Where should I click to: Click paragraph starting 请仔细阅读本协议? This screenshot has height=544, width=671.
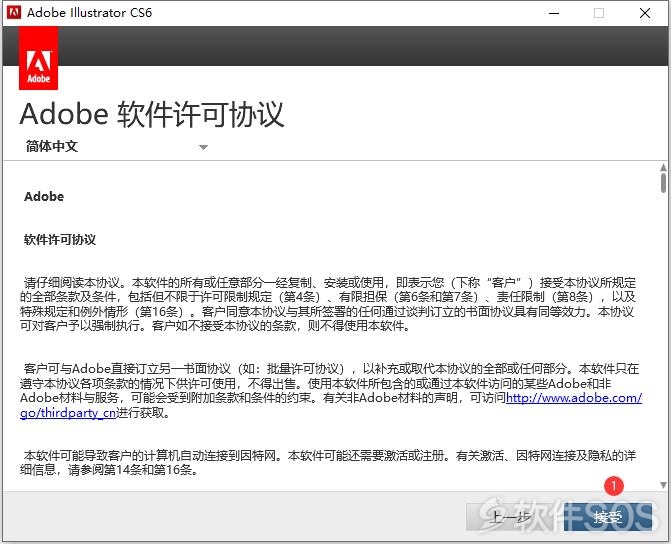(x=328, y=304)
